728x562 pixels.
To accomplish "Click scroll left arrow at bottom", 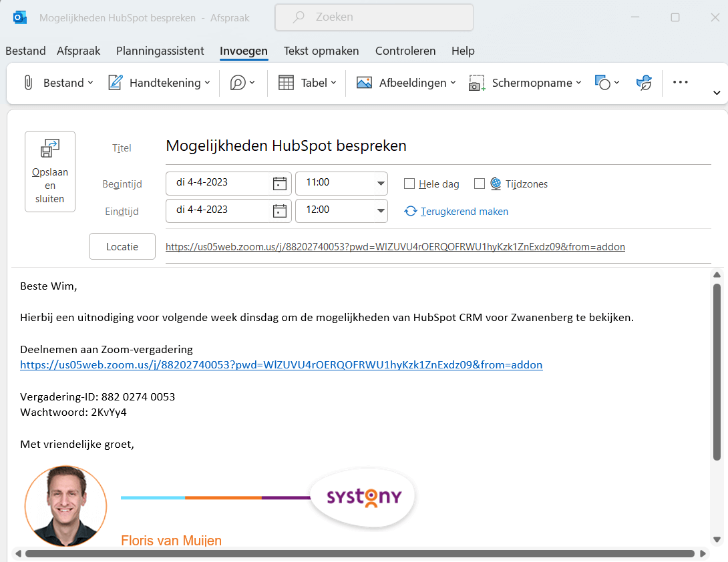I will 18,553.
